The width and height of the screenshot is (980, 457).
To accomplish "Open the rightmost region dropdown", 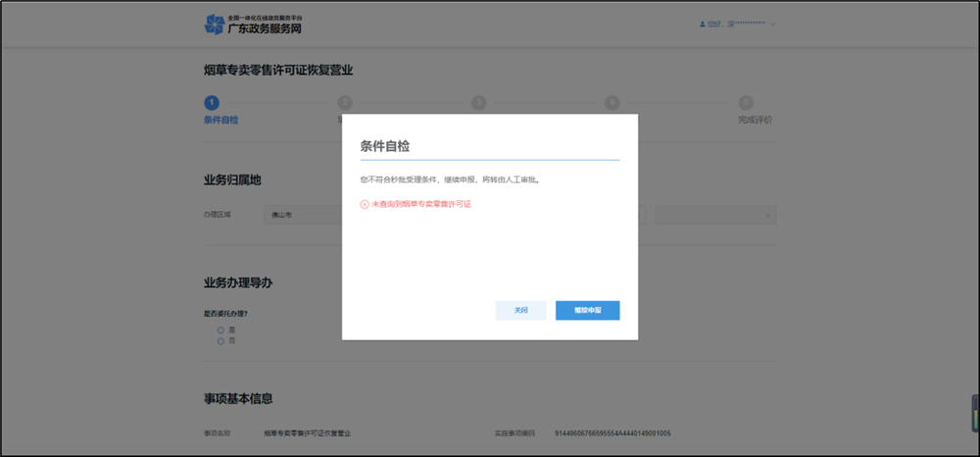I will click(715, 215).
